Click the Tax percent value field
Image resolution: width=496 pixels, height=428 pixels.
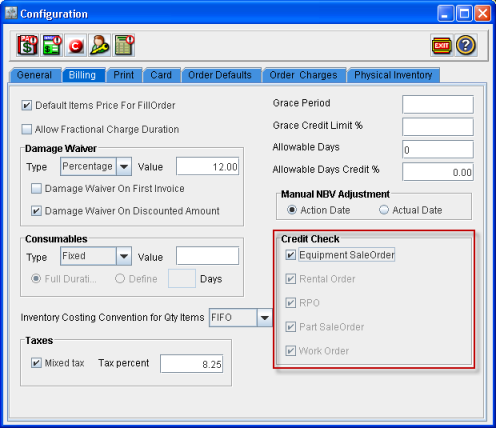coord(191,364)
